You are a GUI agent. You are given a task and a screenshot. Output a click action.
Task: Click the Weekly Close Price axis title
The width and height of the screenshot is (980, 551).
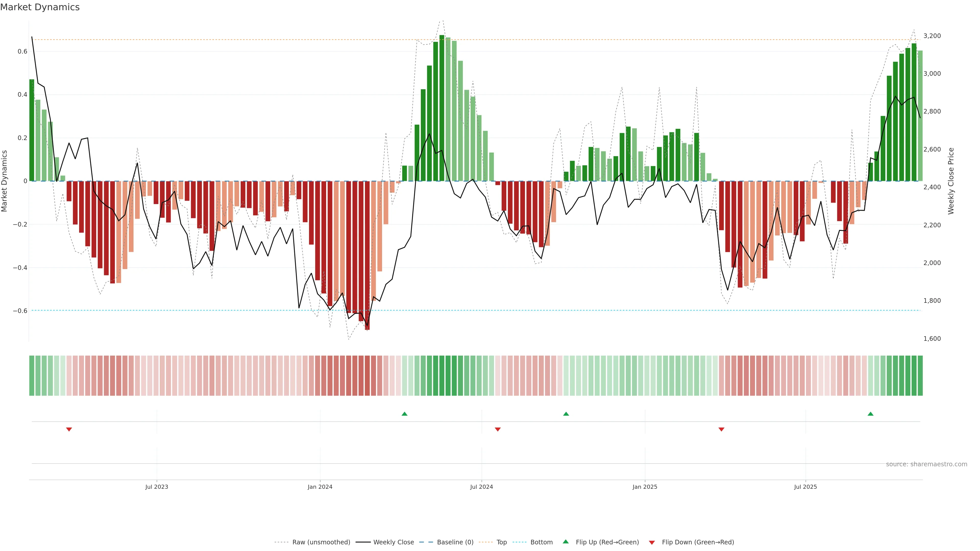coord(951,181)
